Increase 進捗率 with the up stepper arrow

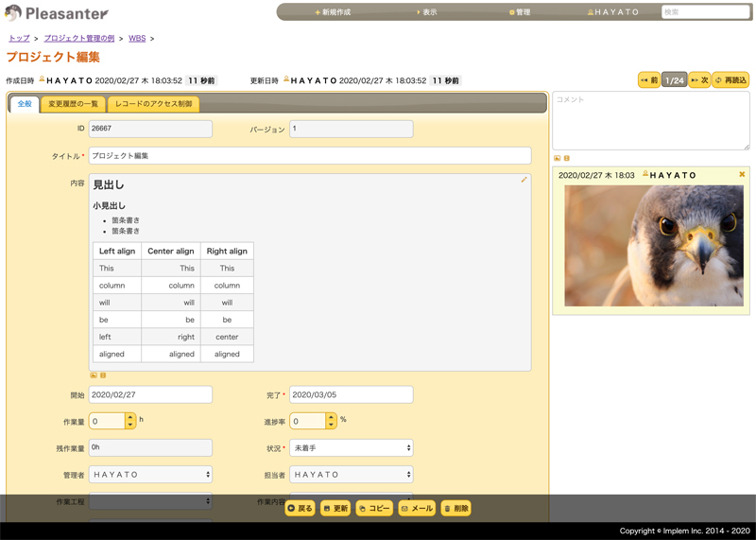point(331,417)
